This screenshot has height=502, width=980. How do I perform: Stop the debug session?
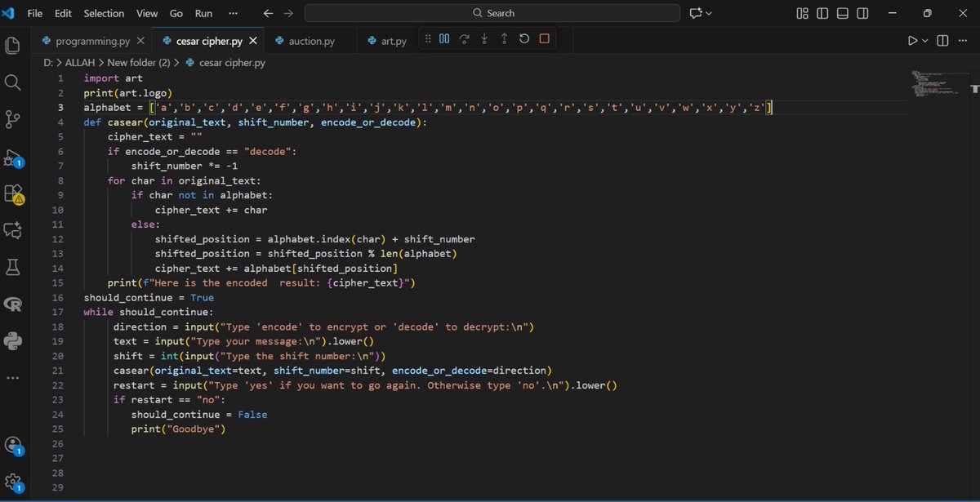coord(544,38)
